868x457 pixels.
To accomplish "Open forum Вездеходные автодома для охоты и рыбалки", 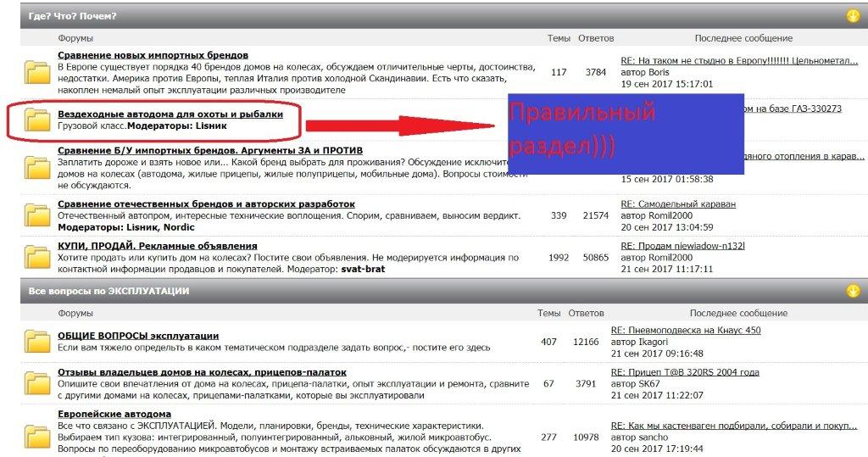I will (x=170, y=114).
